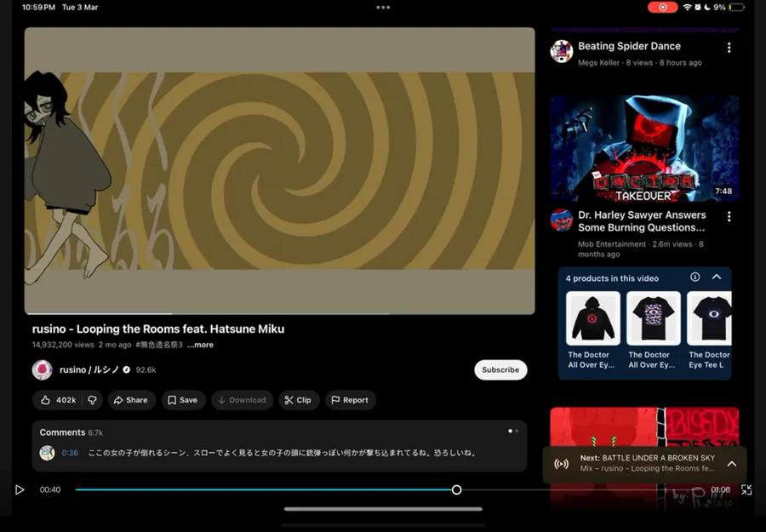Tap the alarm status icon
This screenshot has width=766, height=532.
point(698,8)
